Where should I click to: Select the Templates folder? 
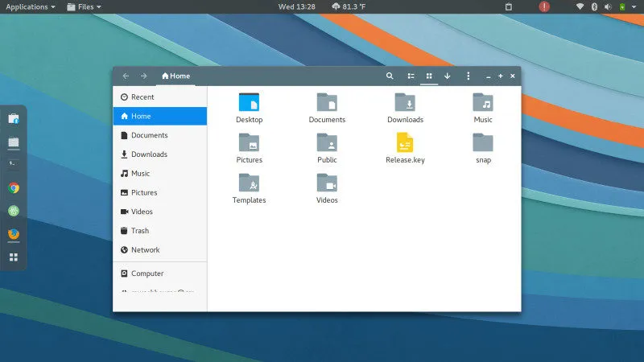(x=250, y=184)
